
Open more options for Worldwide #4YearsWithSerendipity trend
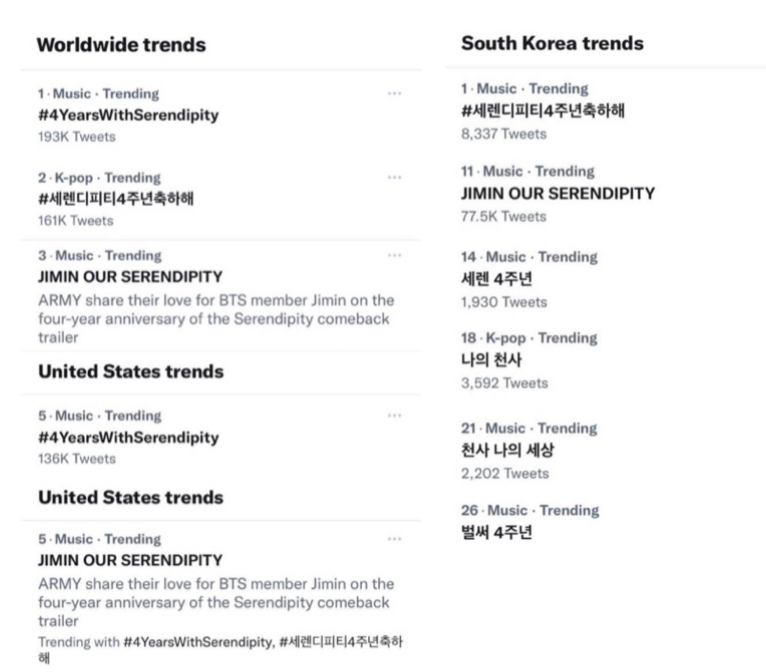394,93
